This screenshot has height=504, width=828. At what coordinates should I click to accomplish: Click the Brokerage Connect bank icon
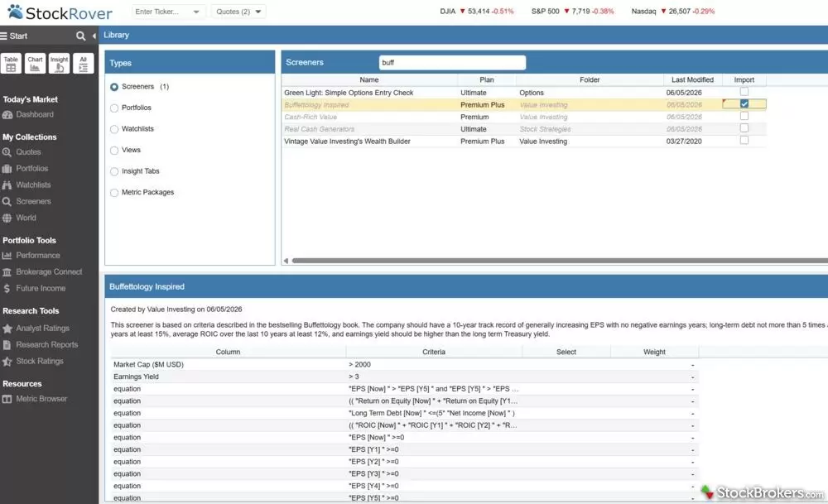click(x=7, y=271)
